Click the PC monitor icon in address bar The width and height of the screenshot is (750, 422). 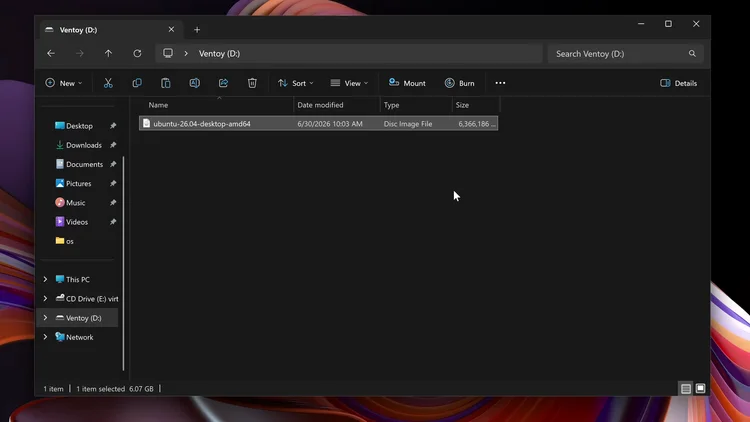pos(168,53)
